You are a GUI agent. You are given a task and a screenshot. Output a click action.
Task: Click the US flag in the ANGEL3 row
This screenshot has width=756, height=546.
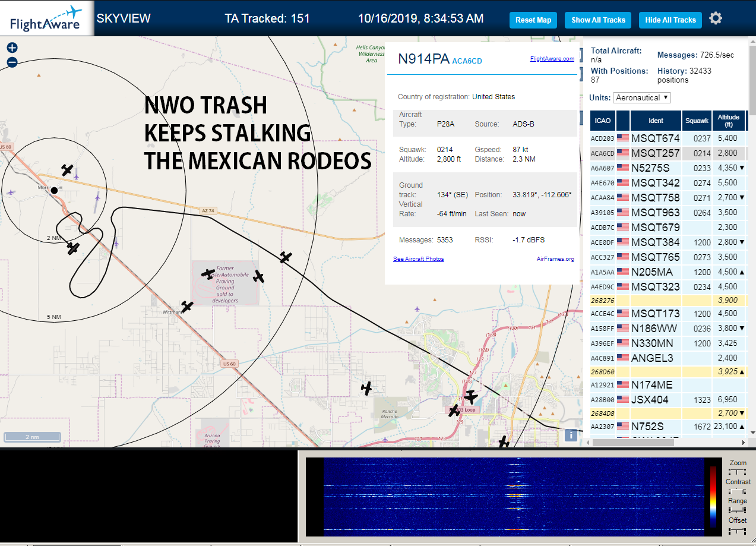(x=623, y=358)
